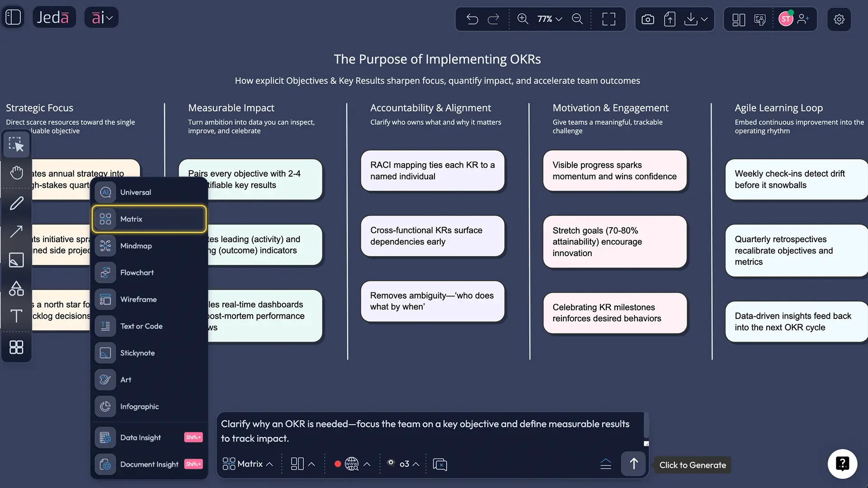Click the Shifu+ badge on Data Insight
Image resolution: width=868 pixels, height=488 pixels.
point(193,437)
